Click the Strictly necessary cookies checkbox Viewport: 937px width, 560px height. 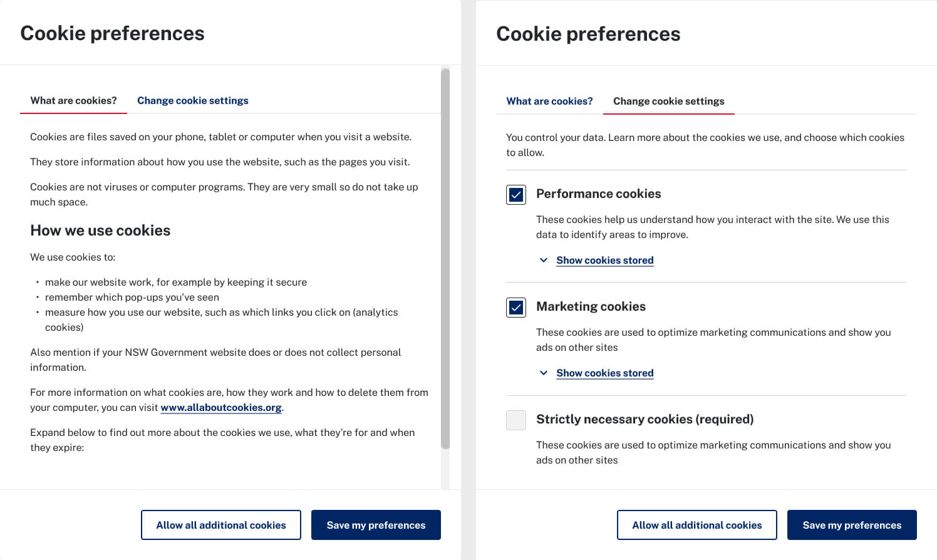click(515, 420)
